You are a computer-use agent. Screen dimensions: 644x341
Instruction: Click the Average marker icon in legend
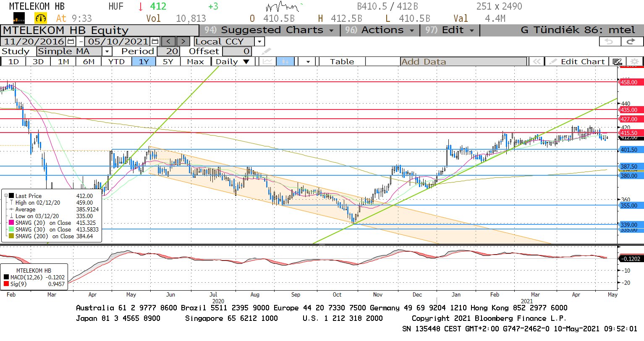coord(11,209)
